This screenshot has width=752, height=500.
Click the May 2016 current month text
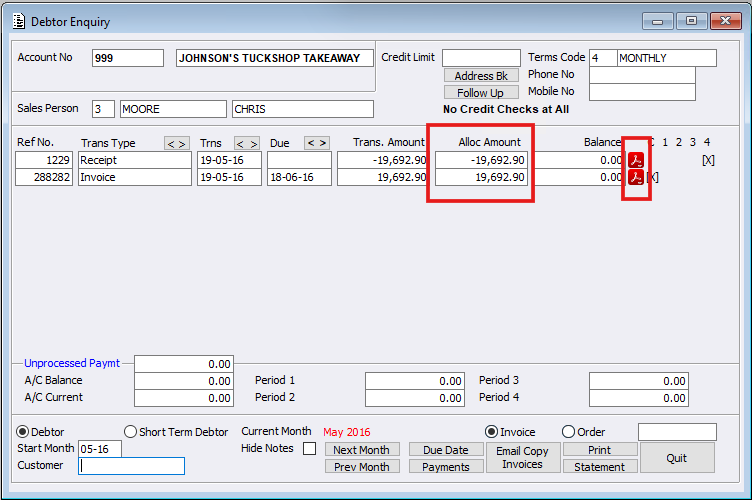click(x=347, y=432)
